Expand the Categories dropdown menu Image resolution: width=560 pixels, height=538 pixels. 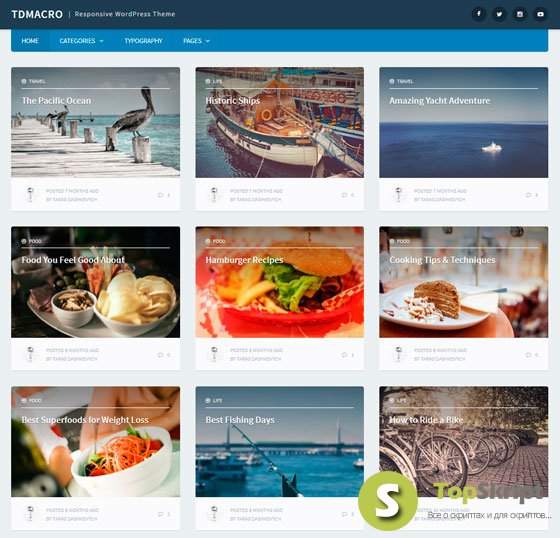click(81, 41)
